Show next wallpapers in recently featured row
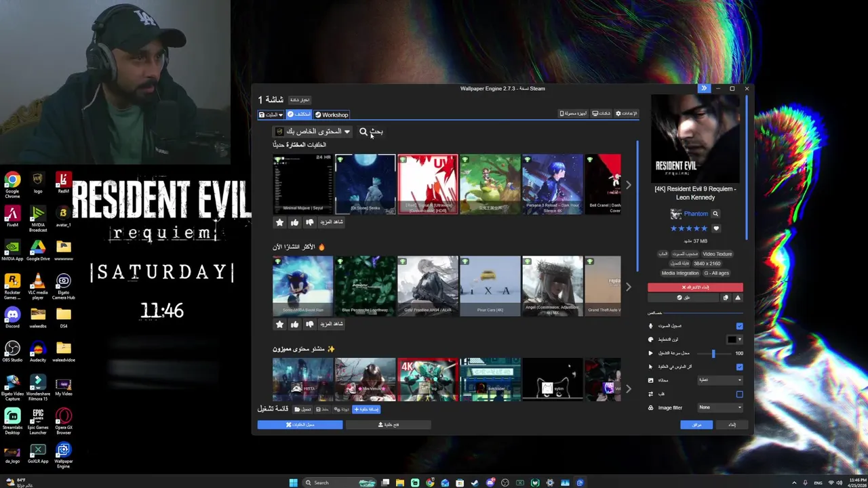 (628, 184)
